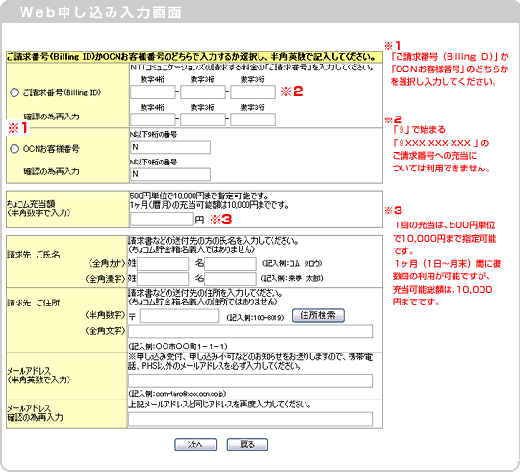Image resolution: width=520 pixels, height=472 pixels.
Task: Click the OCN customer number re-entry field
Action: click(x=170, y=174)
